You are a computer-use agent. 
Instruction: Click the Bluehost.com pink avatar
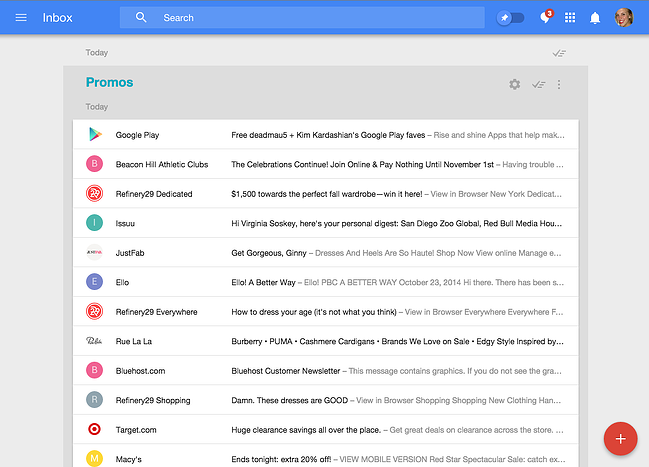tap(94, 370)
